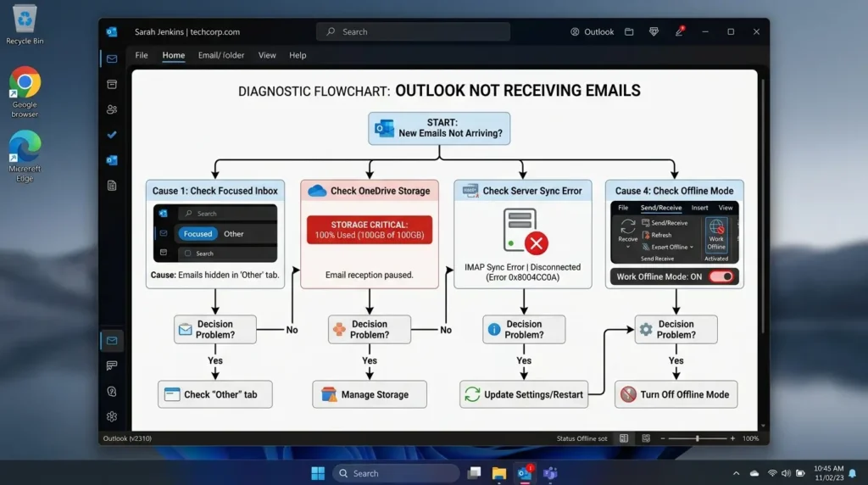Click the Work Offline globe button
The image size is (868, 485).
[716, 235]
